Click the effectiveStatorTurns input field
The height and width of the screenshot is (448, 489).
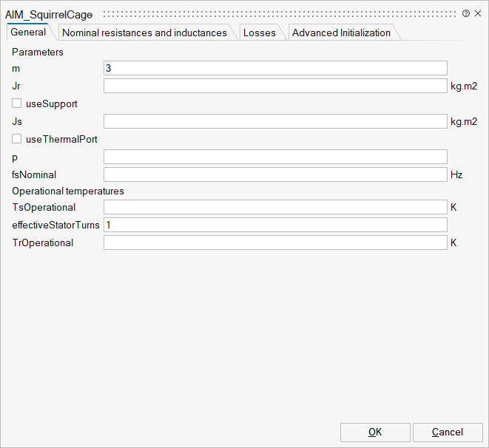click(x=275, y=225)
